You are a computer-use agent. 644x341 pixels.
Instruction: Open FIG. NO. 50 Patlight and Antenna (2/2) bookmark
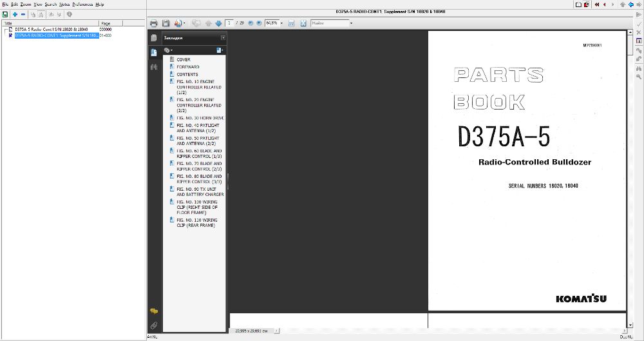click(x=198, y=141)
